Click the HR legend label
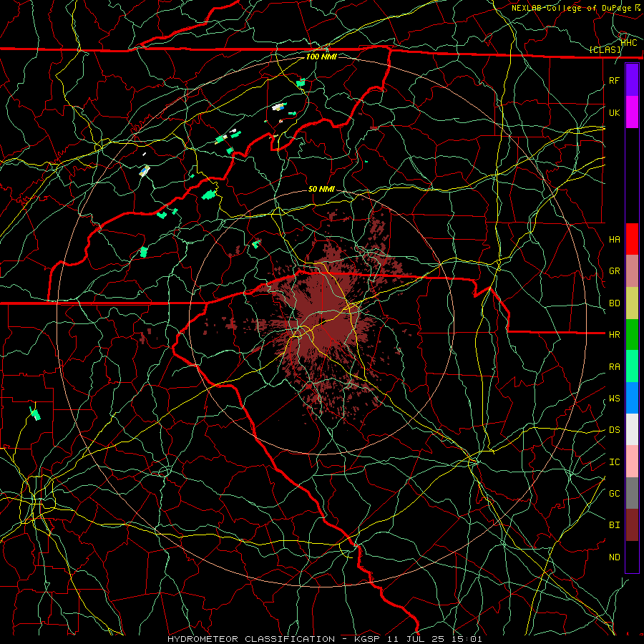This screenshot has height=644, width=644. pyautogui.click(x=615, y=335)
